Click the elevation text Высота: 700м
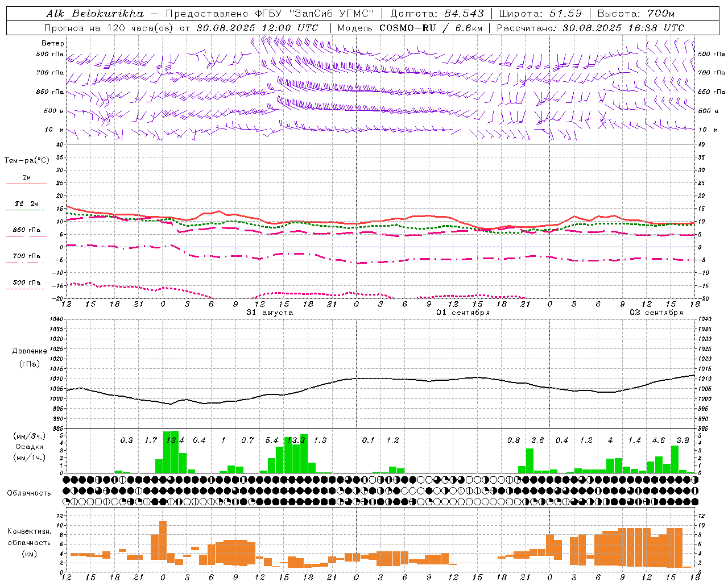This screenshot has height=582, width=728. [x=636, y=13]
